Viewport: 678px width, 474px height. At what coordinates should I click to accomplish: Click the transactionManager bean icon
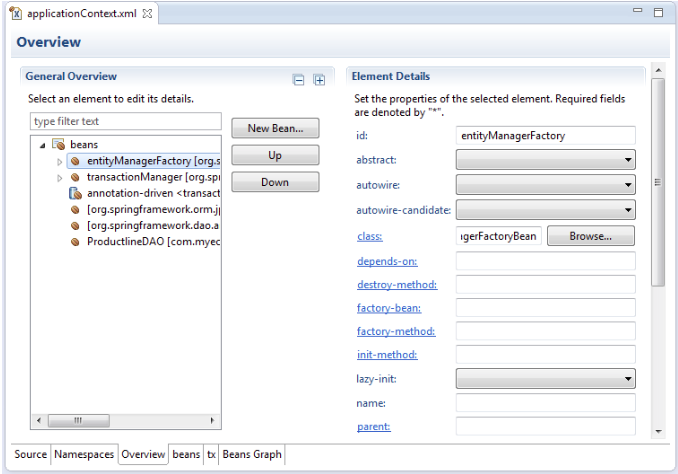pyautogui.click(x=75, y=177)
